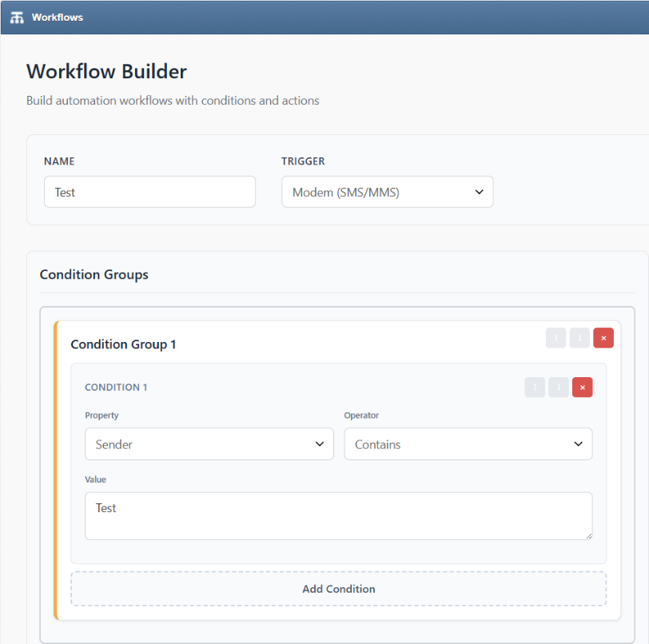The width and height of the screenshot is (649, 644).
Task: Click the CONDITION 1 label
Action: (116, 388)
